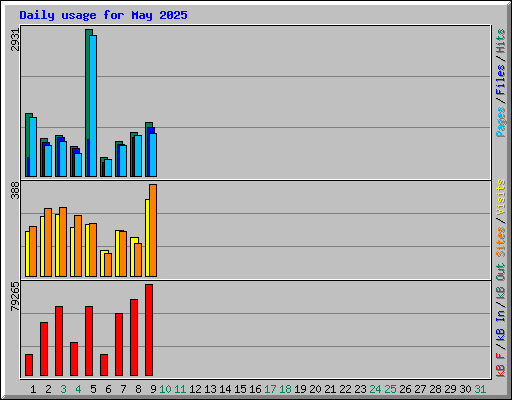Image resolution: width=512 pixels, height=400 pixels.
Task: Click day 31 label on x-axis
Action: pyautogui.click(x=480, y=389)
